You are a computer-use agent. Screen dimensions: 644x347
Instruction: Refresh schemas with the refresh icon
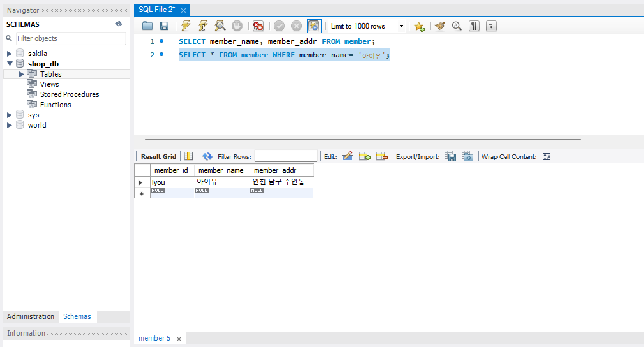(x=119, y=24)
